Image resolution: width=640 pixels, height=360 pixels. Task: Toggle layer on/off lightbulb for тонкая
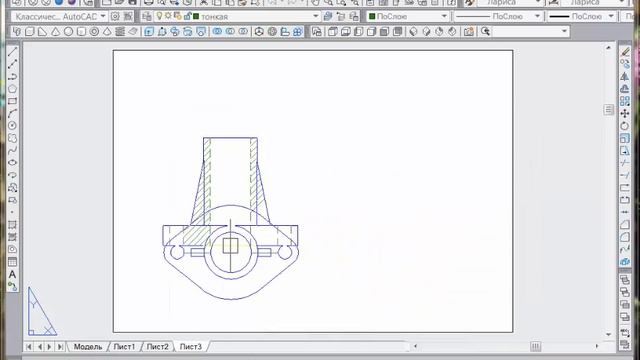(x=159, y=16)
